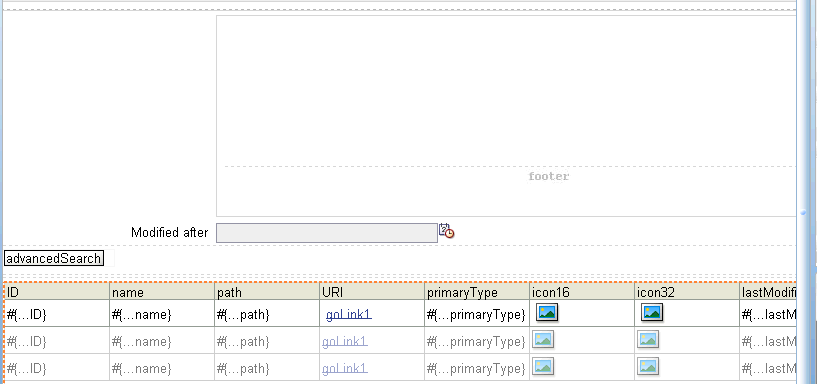Select the icon16 column header

(582, 292)
